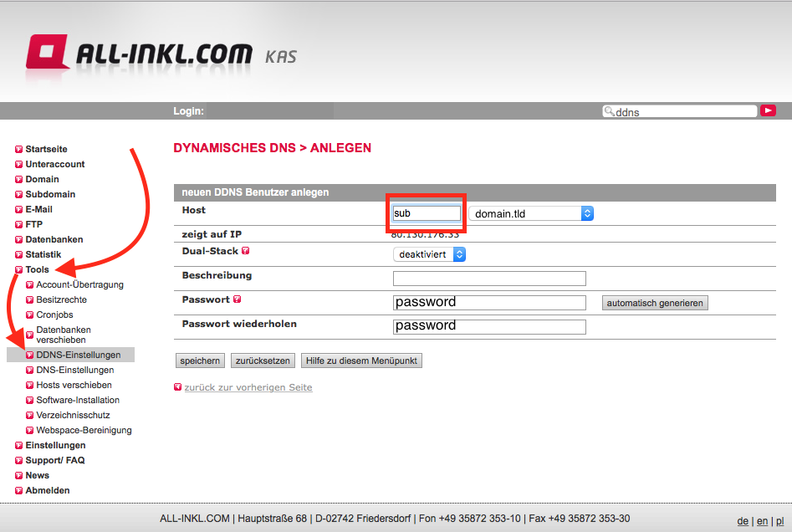Image resolution: width=792 pixels, height=532 pixels.
Task: Click the red arrow icon beside Startseite
Action: (18, 149)
